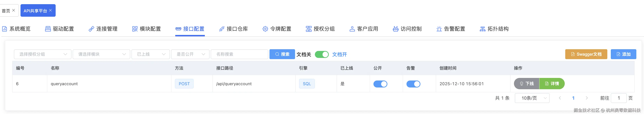Expand the 请选择模块 dropdown
This screenshot has width=644, height=116.
click(101, 54)
